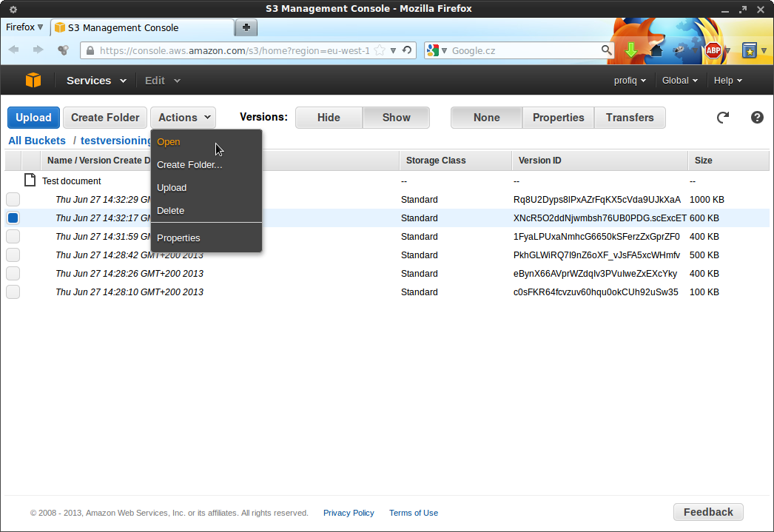Click the padlock site identity icon
This screenshot has height=532, width=774.
click(x=90, y=50)
